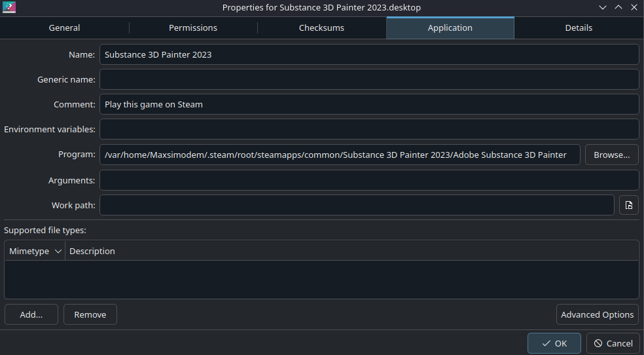Cancel the properties dialog
The image size is (644, 355).
coord(613,343)
